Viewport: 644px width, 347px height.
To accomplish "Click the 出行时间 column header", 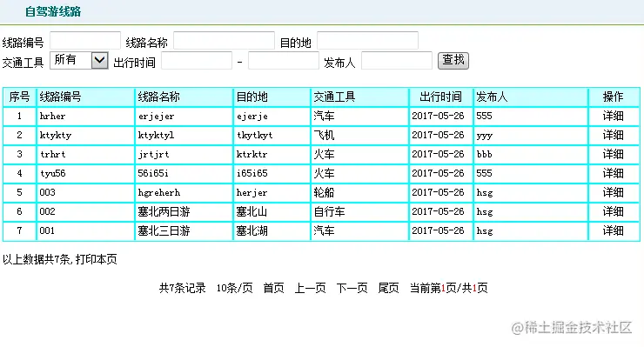I will (440, 97).
